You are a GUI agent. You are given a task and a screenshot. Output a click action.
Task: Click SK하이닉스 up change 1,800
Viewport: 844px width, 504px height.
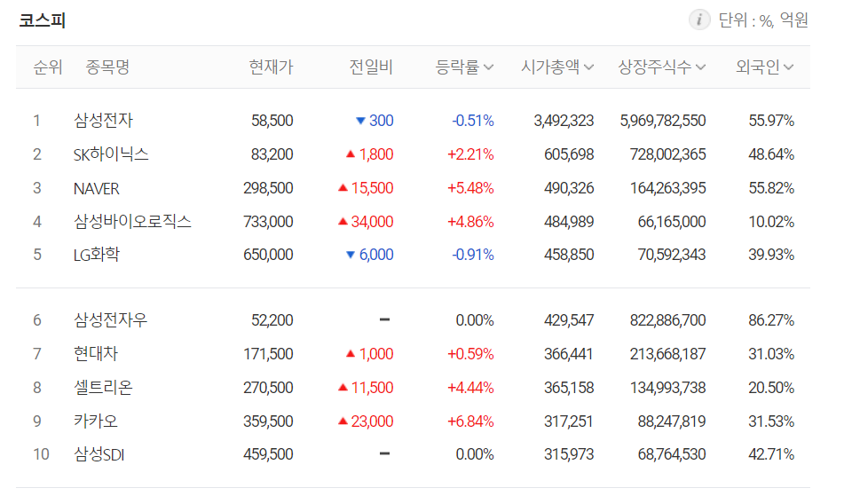(x=369, y=154)
